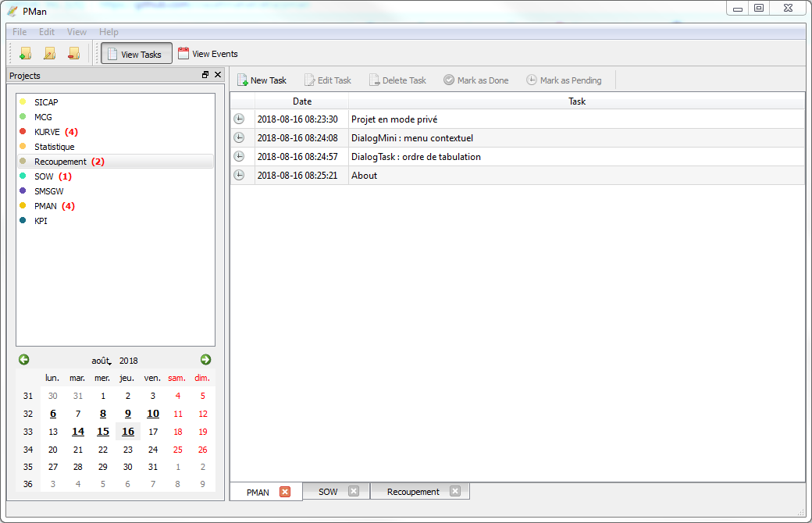
Task: Select the KURVE project
Action: 116,132
